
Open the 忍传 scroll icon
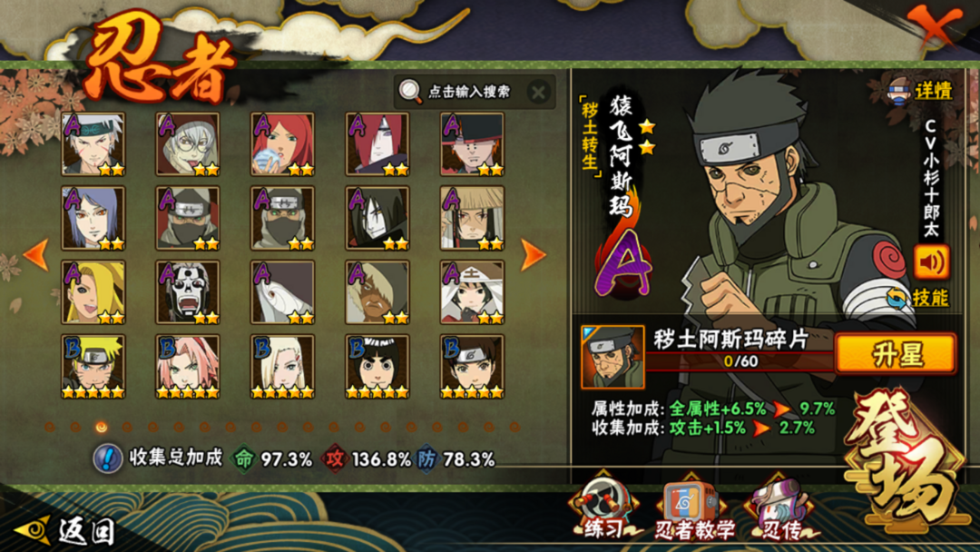pyautogui.click(x=781, y=508)
